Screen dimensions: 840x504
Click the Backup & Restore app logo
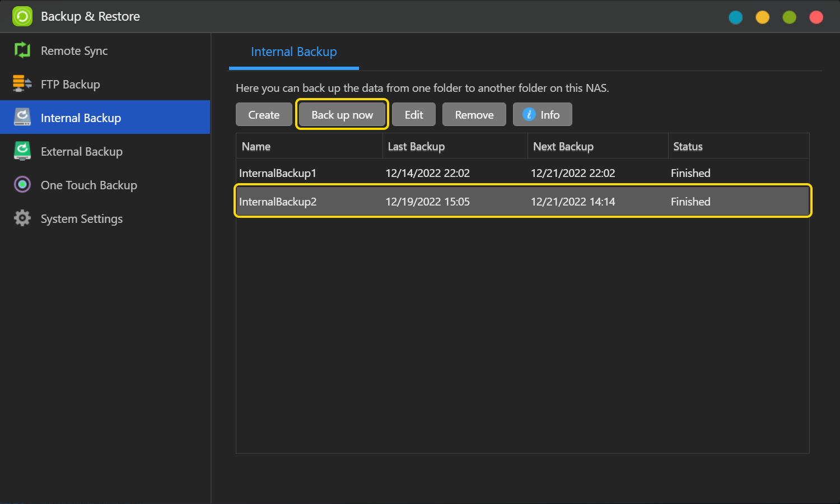click(x=22, y=16)
